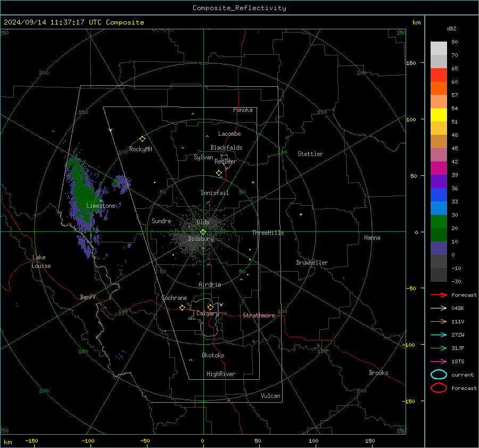479x448 pixels.
Task: Click the Okotoks city label
Action: [213, 355]
